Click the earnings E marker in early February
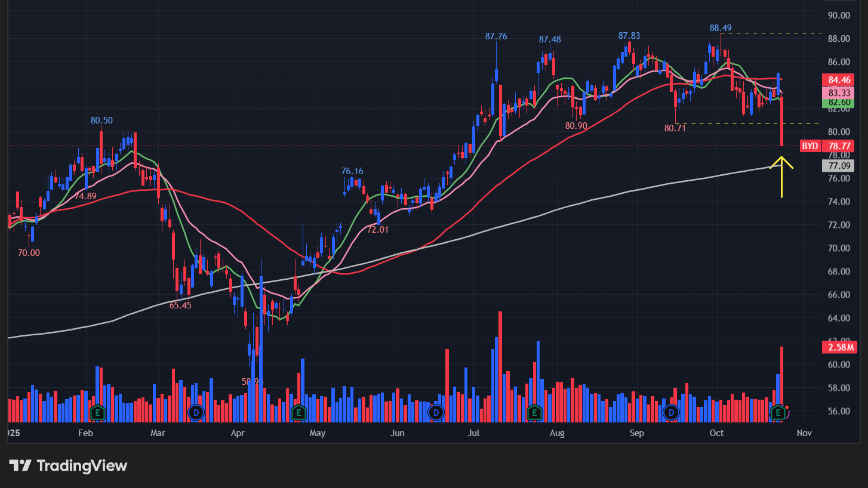This screenshot has width=868, height=488. point(97,412)
